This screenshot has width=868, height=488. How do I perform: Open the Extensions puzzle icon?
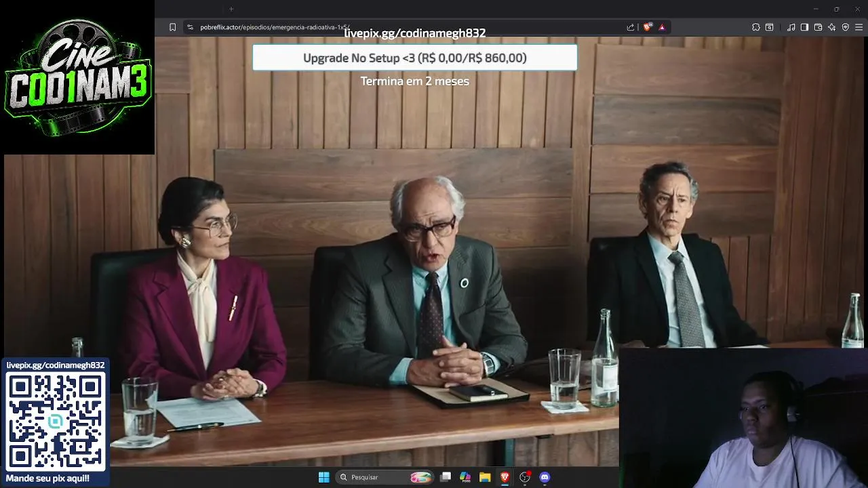click(756, 27)
